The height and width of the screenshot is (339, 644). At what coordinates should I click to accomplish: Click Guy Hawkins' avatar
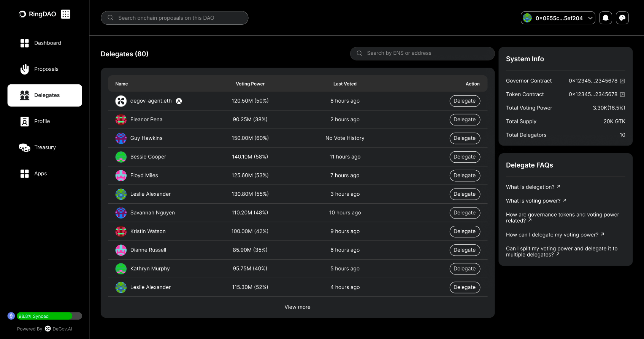pos(121,138)
